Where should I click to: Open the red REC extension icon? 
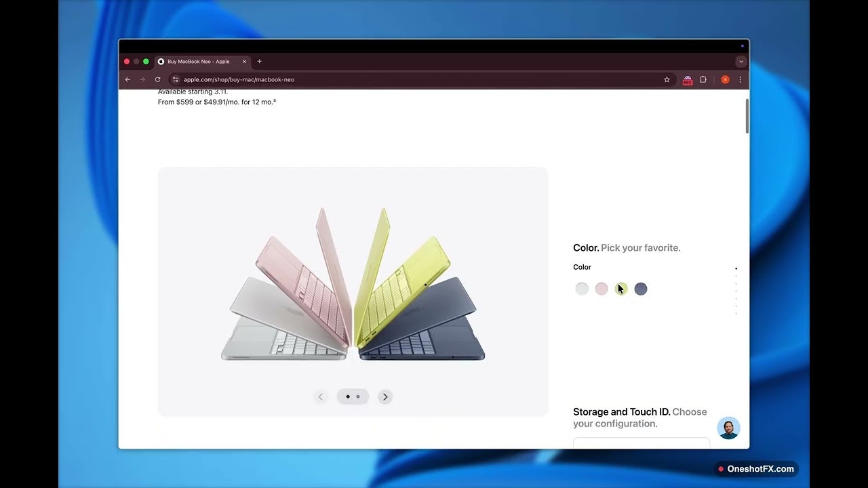tap(688, 80)
